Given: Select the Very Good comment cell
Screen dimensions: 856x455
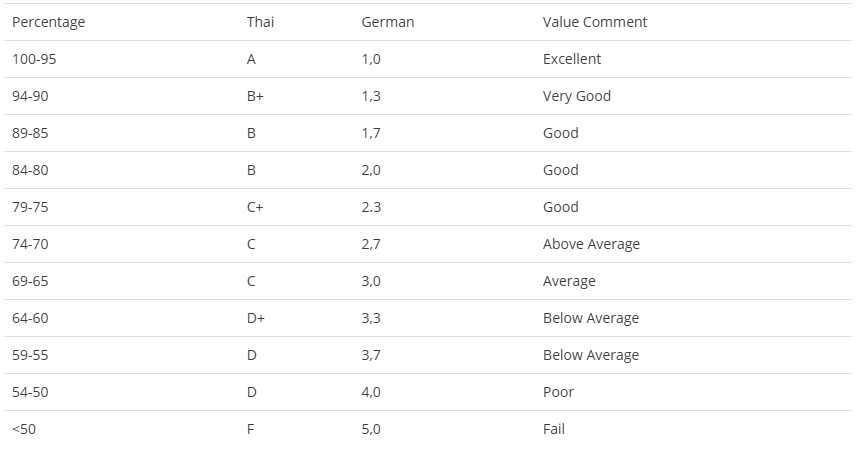Looking at the screenshot, I should (576, 96).
